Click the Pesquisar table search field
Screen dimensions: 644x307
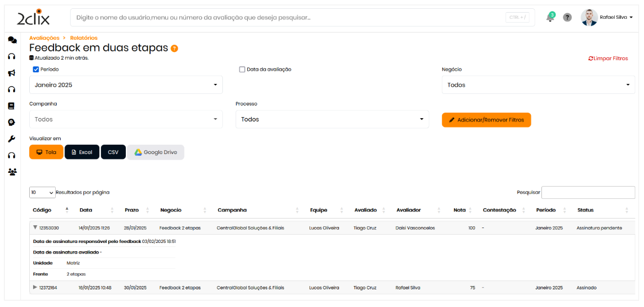tap(588, 192)
